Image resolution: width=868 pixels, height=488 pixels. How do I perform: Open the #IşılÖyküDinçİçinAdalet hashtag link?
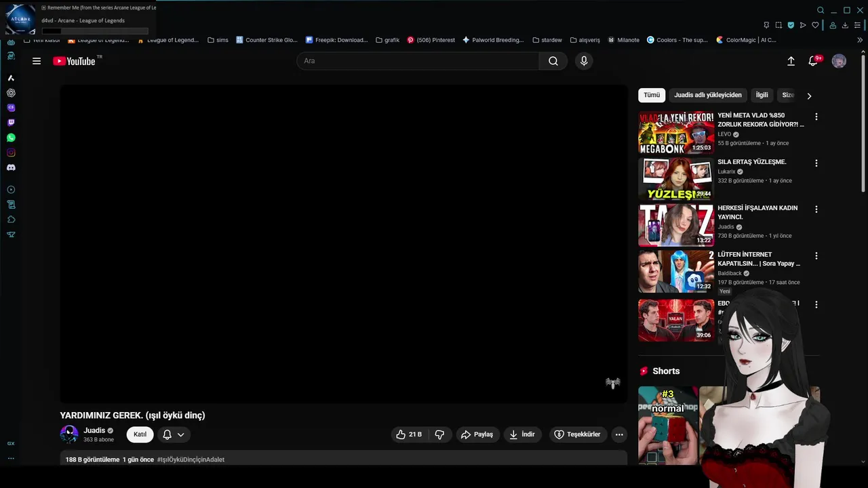pos(191,460)
